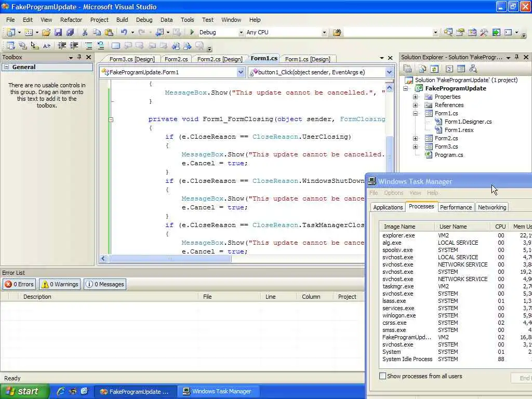Collapse the Form1.cs node
Screen dimensions: 532x399
[x=415, y=113]
